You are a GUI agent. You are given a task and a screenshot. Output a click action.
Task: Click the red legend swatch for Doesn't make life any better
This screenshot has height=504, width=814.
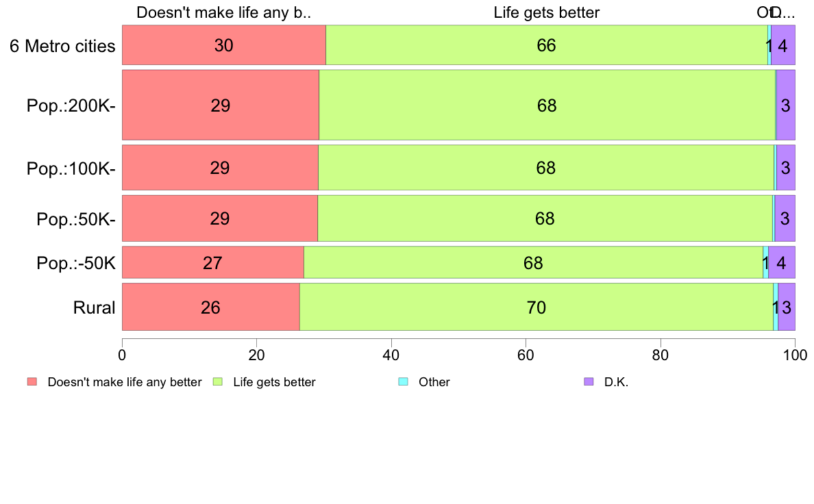click(32, 382)
